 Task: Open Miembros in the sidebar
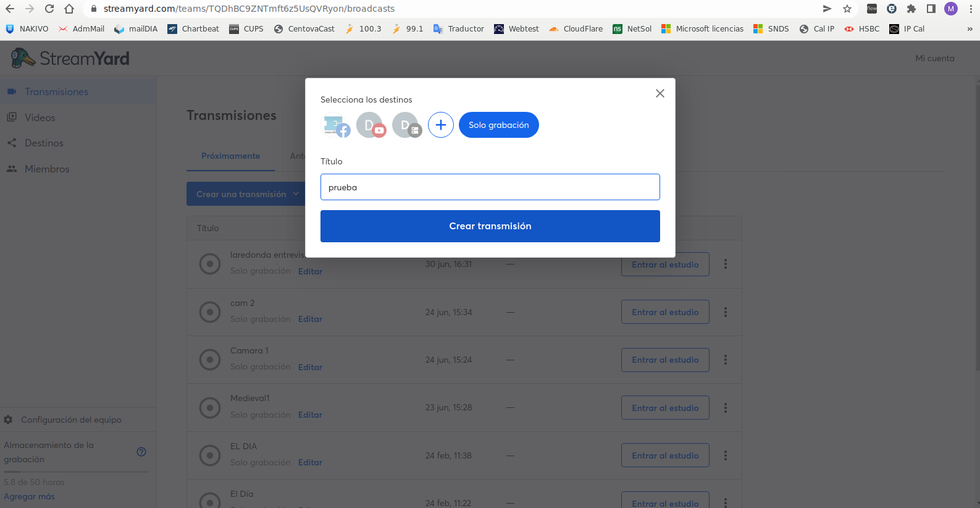pyautogui.click(x=47, y=169)
